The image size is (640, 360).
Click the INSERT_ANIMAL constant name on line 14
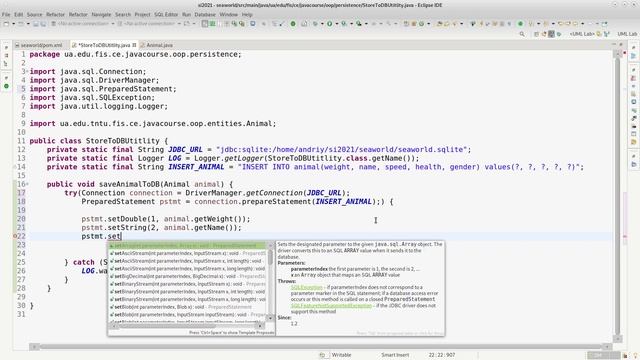click(196, 167)
